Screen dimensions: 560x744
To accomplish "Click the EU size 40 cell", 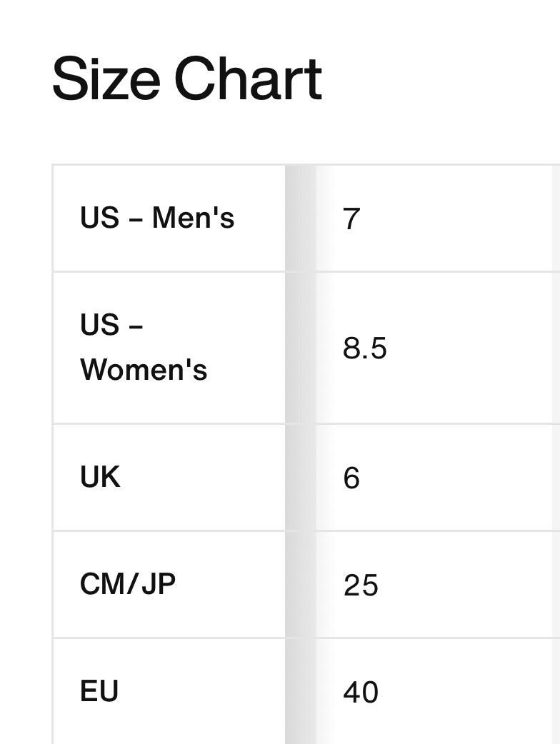I will tap(434, 691).
